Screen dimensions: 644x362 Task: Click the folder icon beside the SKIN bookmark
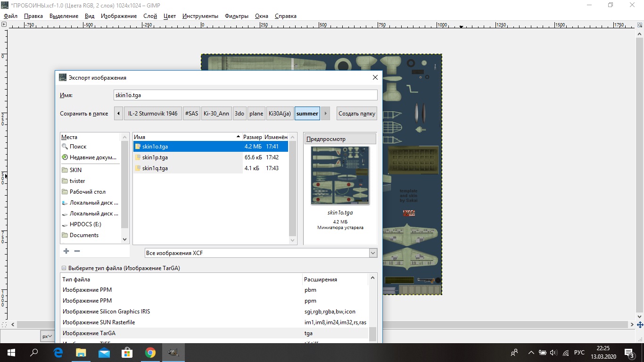[x=65, y=170]
